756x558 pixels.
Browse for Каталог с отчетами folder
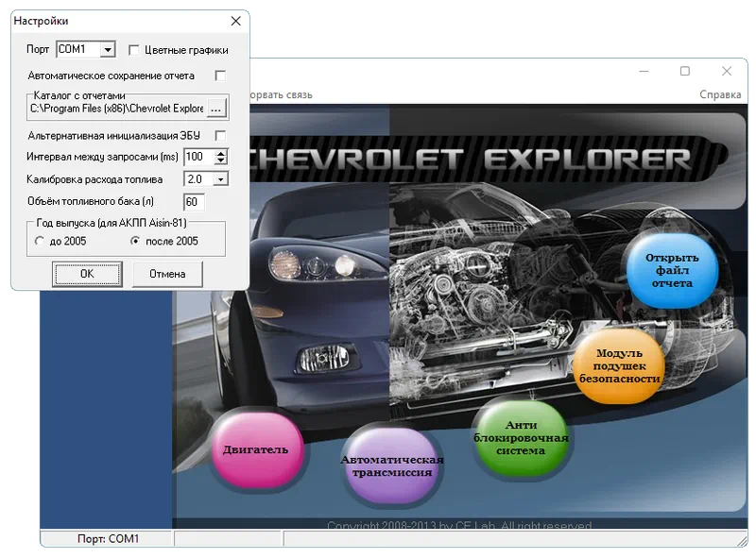point(216,109)
